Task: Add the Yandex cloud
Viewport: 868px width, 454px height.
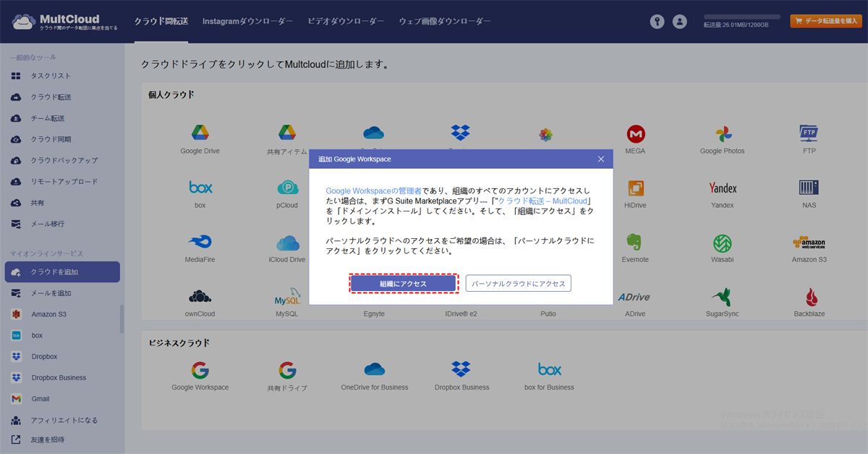Action: coord(722,188)
